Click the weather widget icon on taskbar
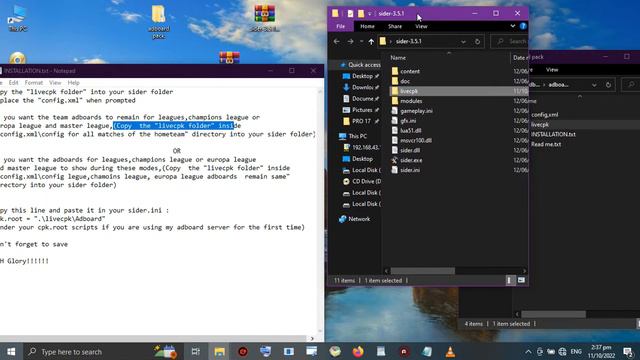 [165, 351]
